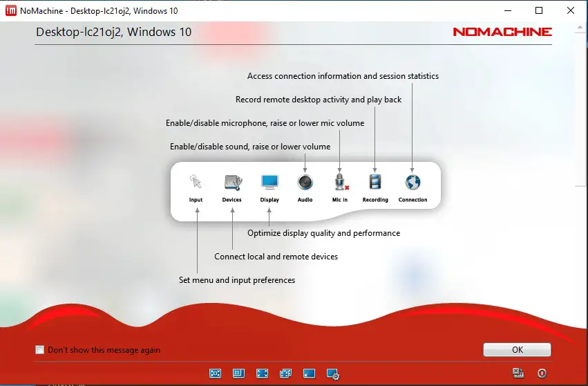Click text "Connect local and remote devices"
The image size is (588, 386).
click(x=276, y=257)
